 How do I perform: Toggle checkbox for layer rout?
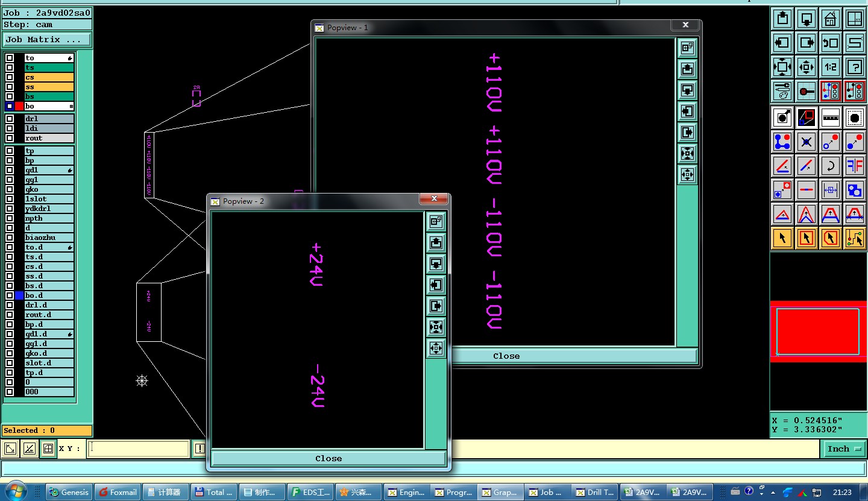tap(10, 138)
